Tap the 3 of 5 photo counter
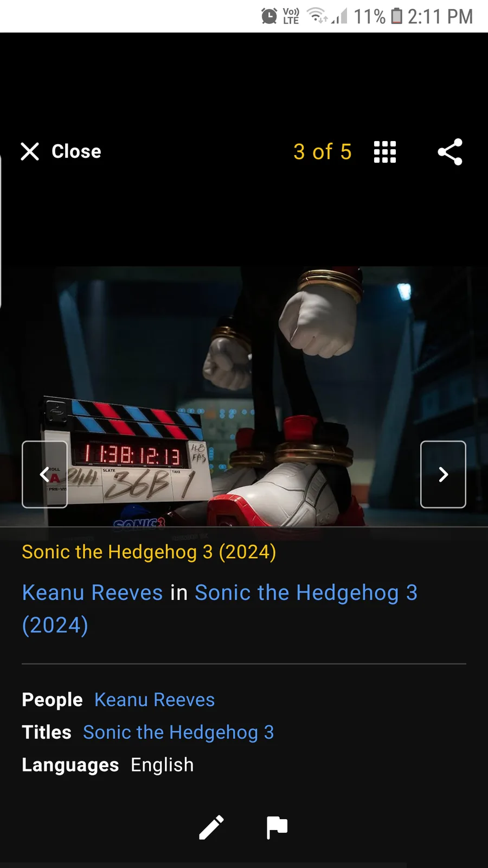The width and height of the screenshot is (488, 868). (323, 152)
